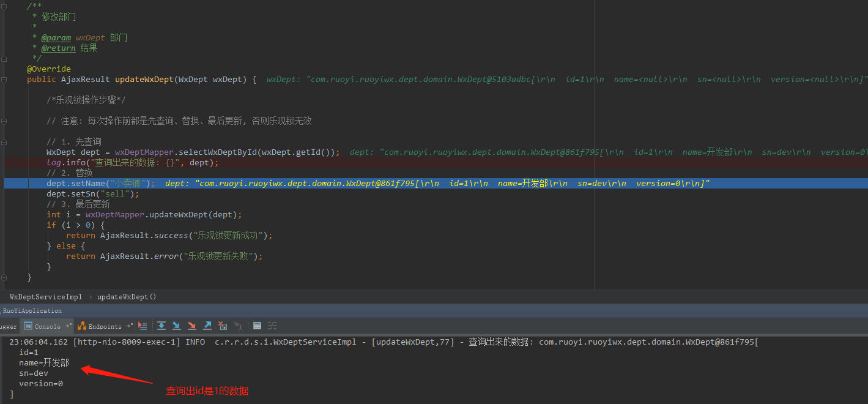The image size is (868, 404).
Task: Select the RuoYiApplication run entry
Action: click(x=32, y=310)
